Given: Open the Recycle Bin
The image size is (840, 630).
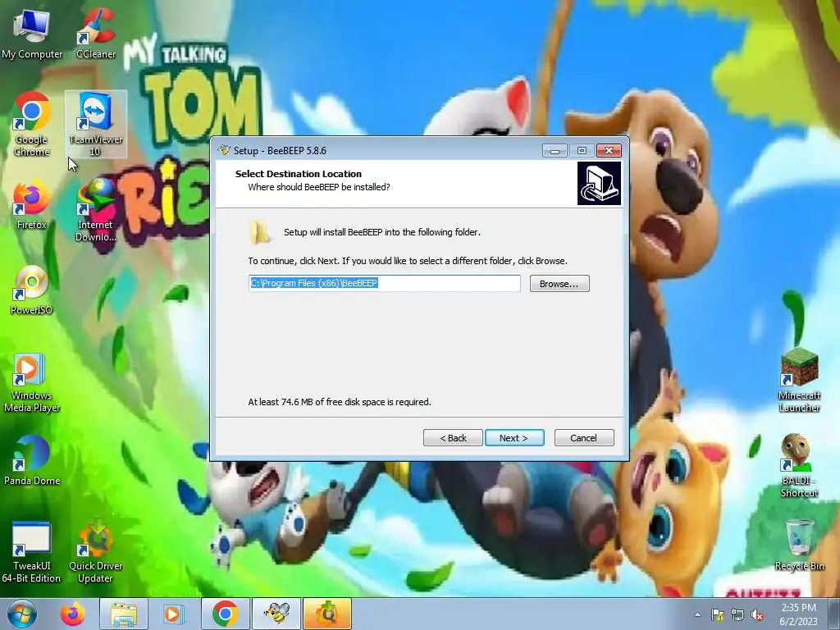Looking at the screenshot, I should [799, 546].
